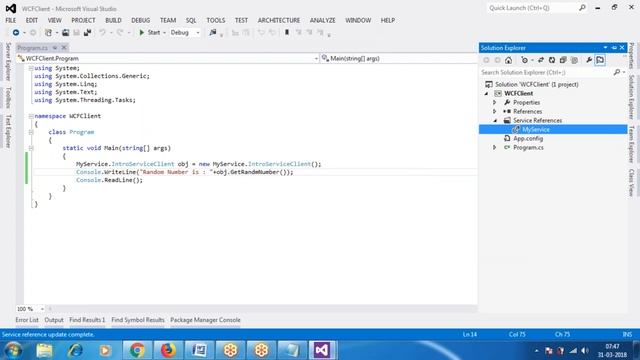
Task: Click the Start debugging button
Action: (150, 32)
